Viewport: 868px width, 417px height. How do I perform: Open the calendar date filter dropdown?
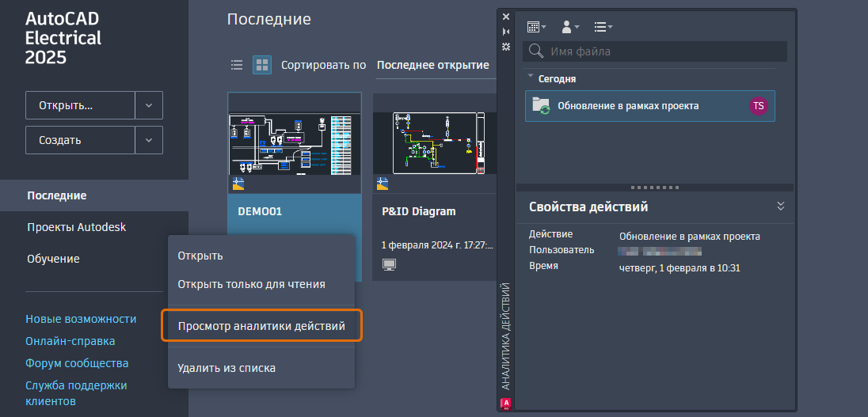(x=536, y=27)
